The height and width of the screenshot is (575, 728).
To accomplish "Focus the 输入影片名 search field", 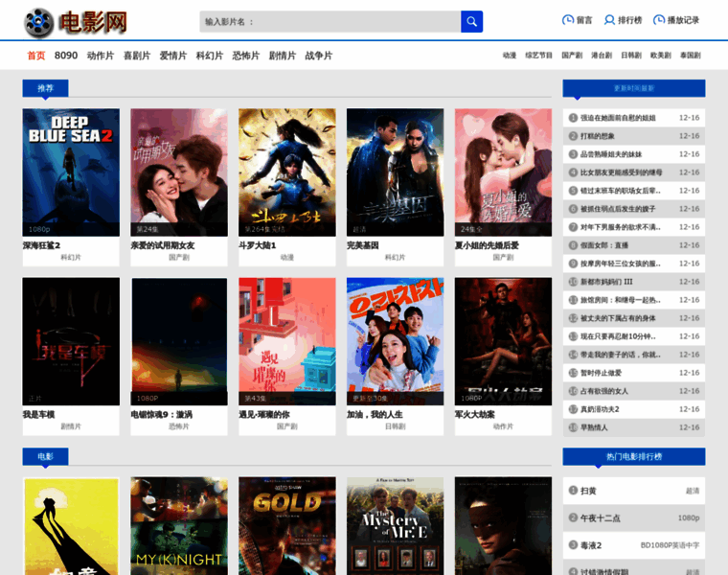I will click(x=330, y=21).
